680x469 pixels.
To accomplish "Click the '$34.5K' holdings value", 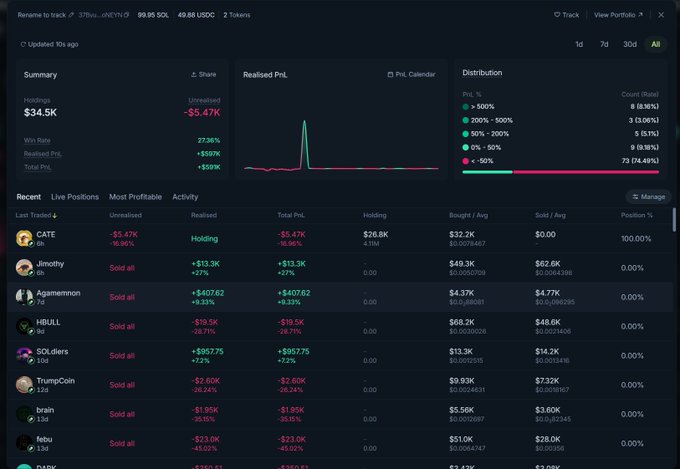I will pyautogui.click(x=40, y=113).
